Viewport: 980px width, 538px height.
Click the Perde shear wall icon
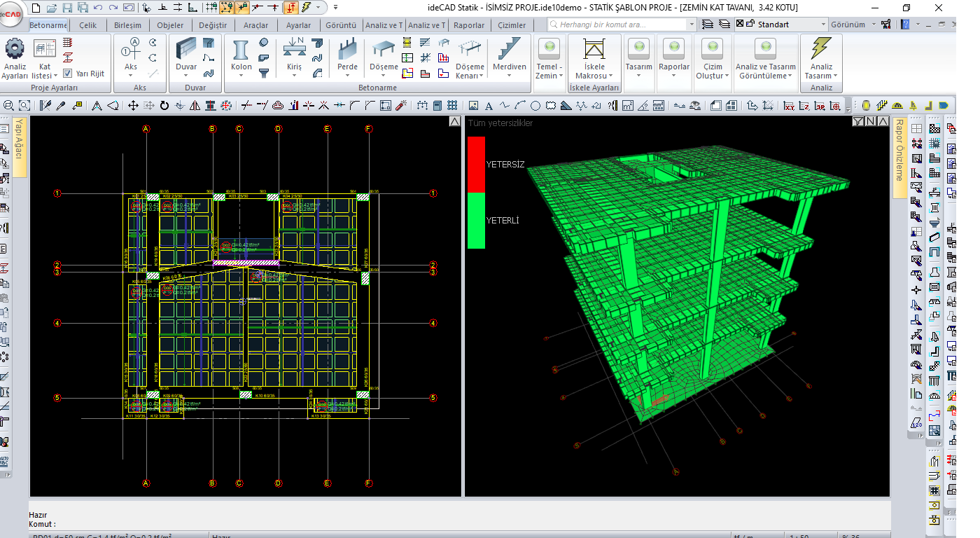(x=347, y=50)
